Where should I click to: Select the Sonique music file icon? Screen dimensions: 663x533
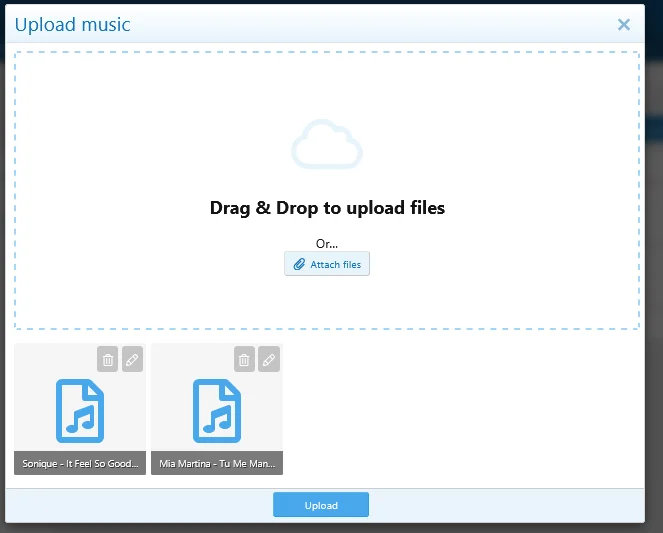(80, 411)
